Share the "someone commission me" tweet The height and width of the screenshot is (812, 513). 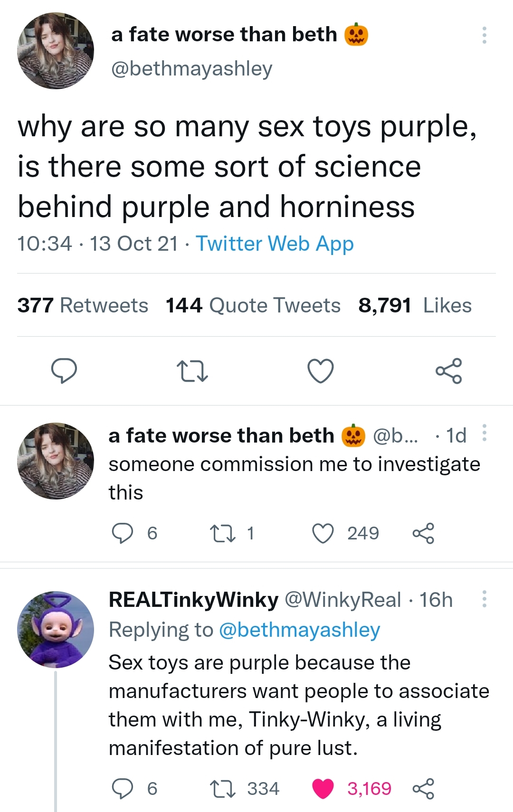tap(423, 533)
